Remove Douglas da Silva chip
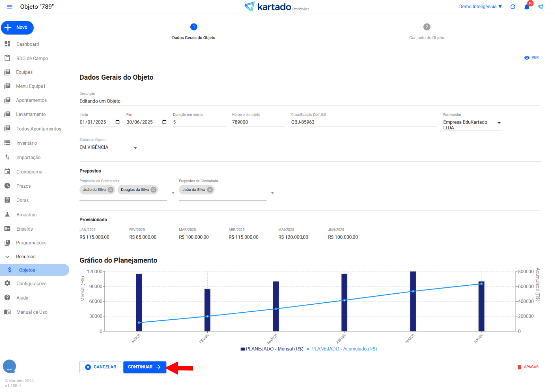This screenshot has height=392, width=555. click(x=154, y=190)
